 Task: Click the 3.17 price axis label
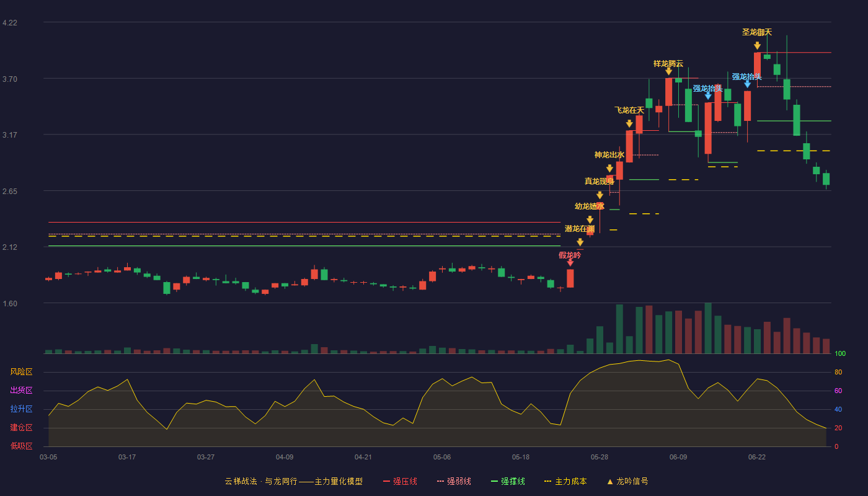(10, 135)
